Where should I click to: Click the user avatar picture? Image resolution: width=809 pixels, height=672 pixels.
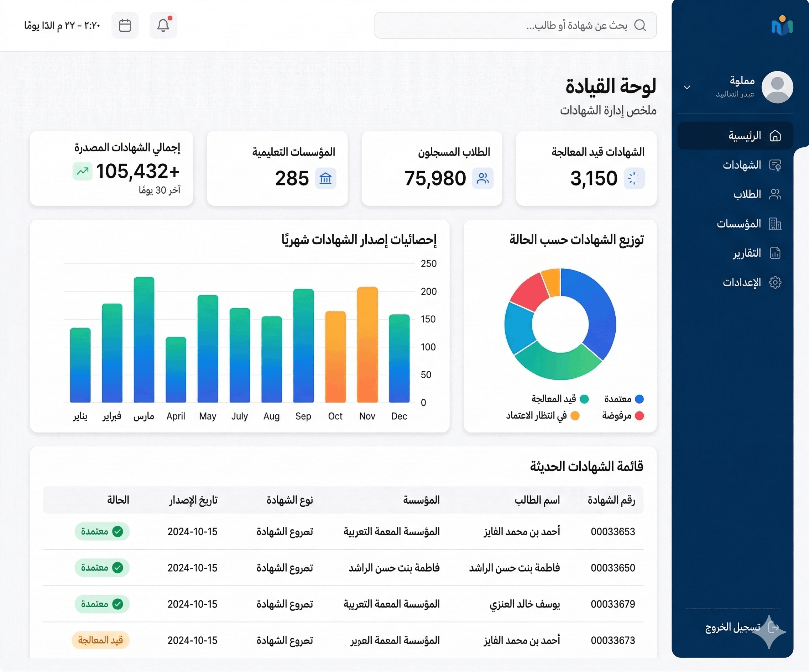coord(777,87)
